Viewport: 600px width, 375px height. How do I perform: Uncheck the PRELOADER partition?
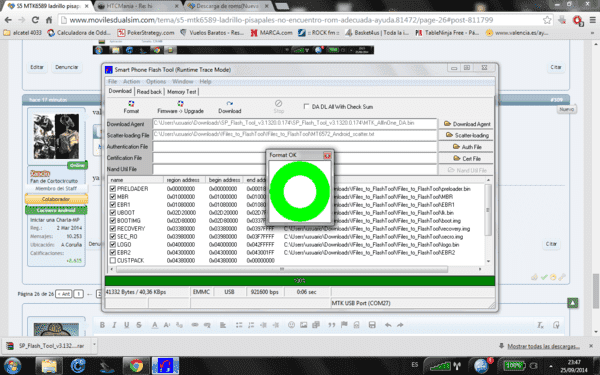pos(112,189)
